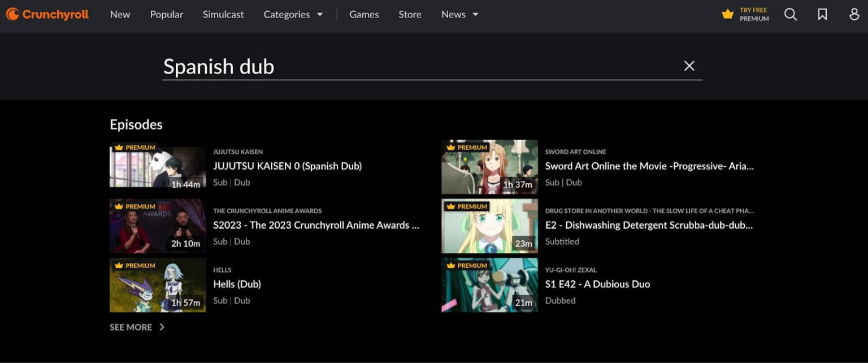Click Sub | Dub under Hells (Dub)
Viewport: 868px width, 363px height.
click(232, 300)
